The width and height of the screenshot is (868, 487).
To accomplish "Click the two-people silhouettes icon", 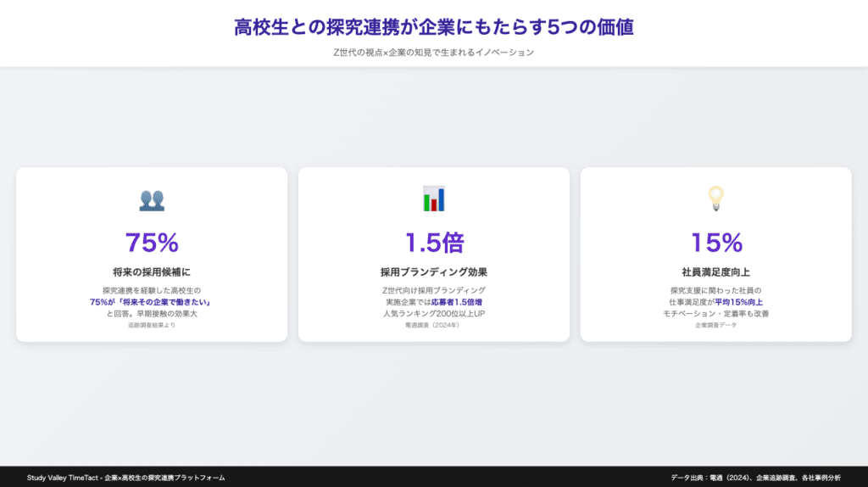I will [152, 200].
